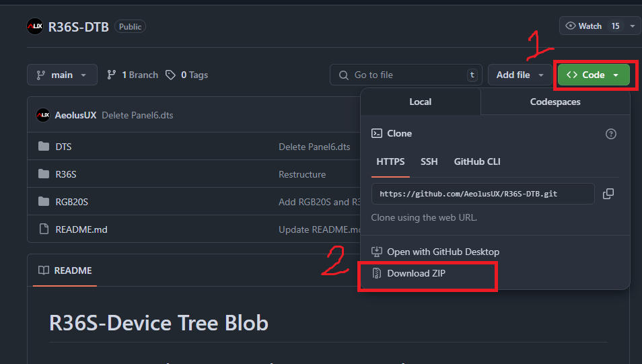Expand the Add file dropdown
642x364 pixels.
520,75
